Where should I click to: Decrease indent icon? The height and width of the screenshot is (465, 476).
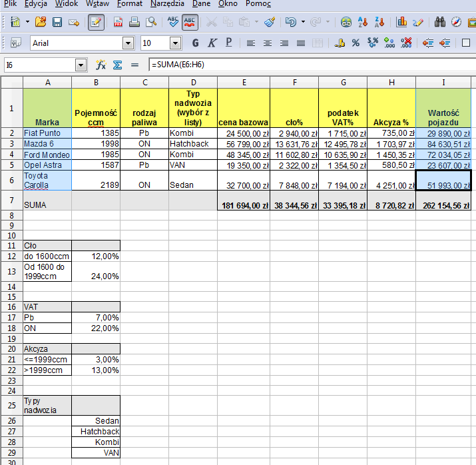(428, 43)
